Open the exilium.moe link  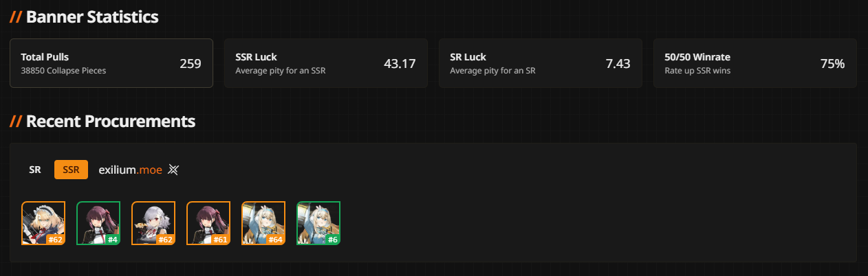(131, 170)
